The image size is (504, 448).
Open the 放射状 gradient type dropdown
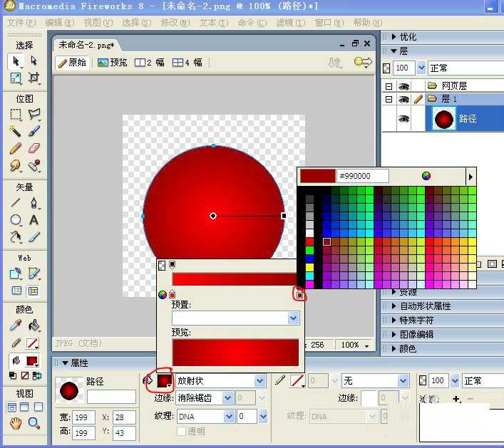(259, 381)
